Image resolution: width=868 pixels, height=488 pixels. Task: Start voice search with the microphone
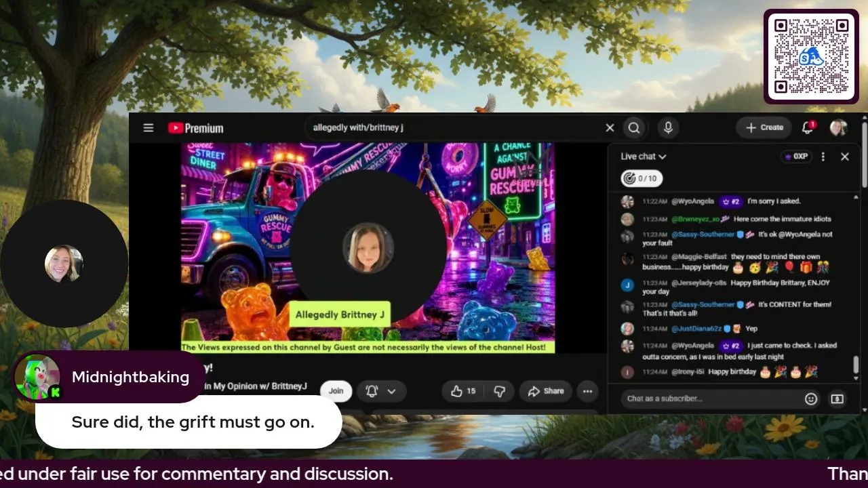tap(668, 127)
